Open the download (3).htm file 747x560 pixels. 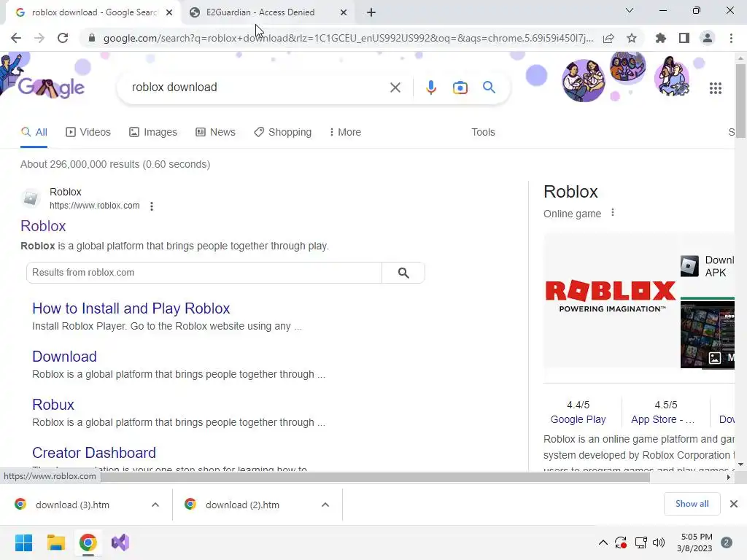[72, 505]
